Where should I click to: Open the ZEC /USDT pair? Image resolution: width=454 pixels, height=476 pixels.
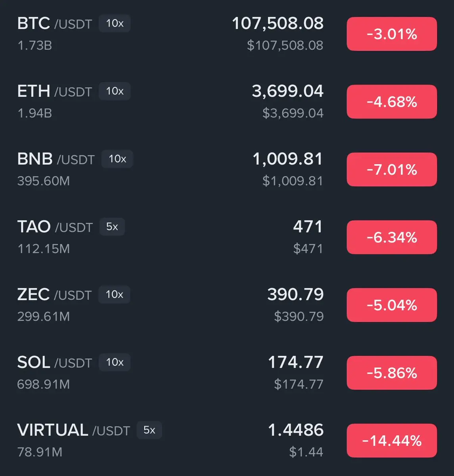(227, 305)
